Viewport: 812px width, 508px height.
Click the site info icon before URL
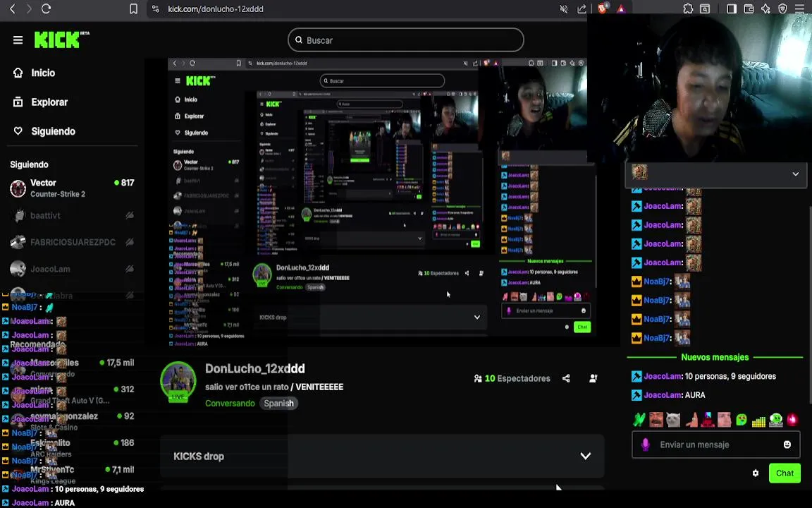coord(155,8)
